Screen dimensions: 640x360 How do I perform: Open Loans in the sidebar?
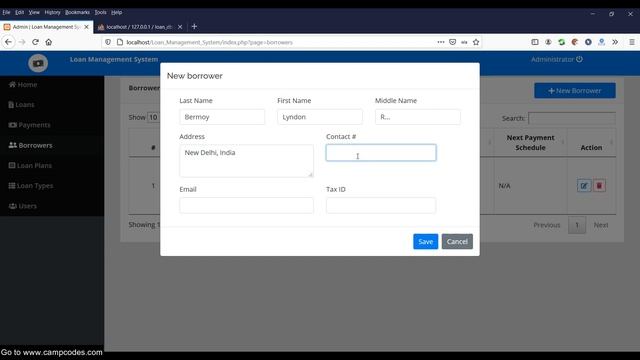(x=52, y=105)
